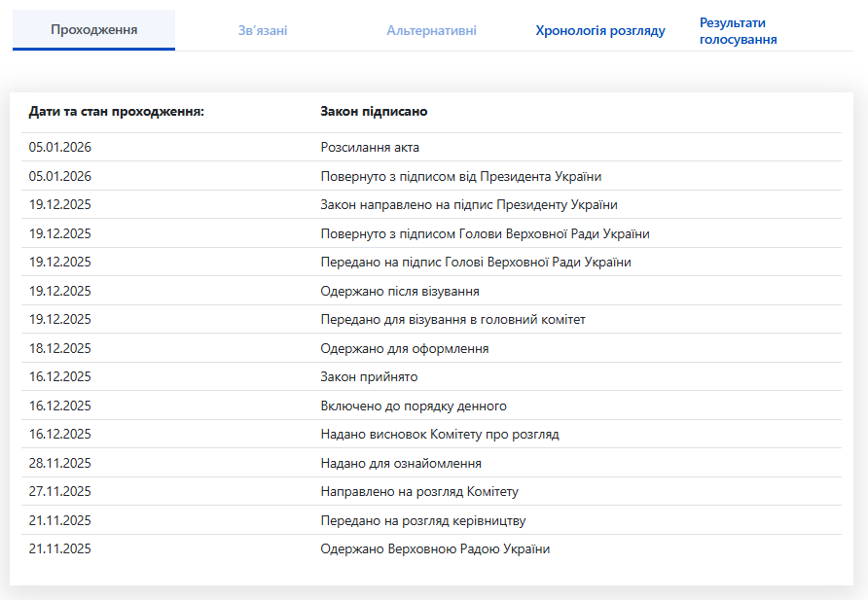Screen dimensions: 868x600
Task: Click the Закон підписано status header
Action: point(374,111)
